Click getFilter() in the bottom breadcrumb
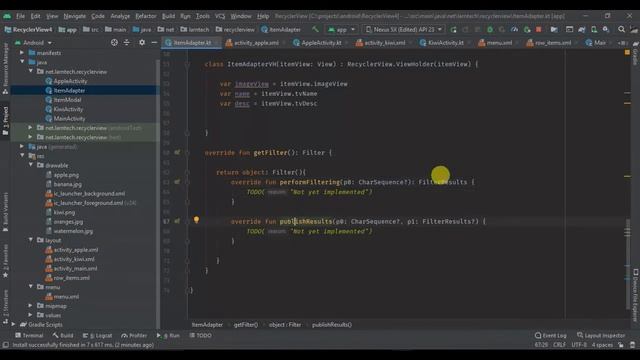 click(x=246, y=324)
